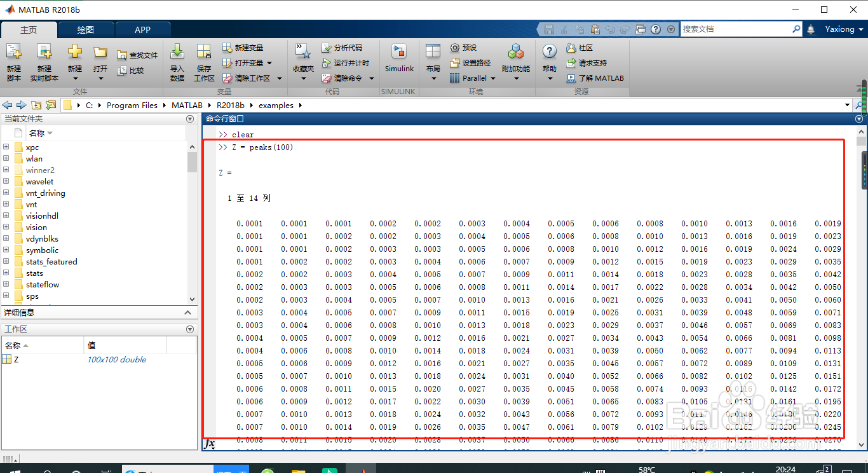
Task: Click the paste clipboard icon in quick access toolbar
Action: (x=595, y=29)
